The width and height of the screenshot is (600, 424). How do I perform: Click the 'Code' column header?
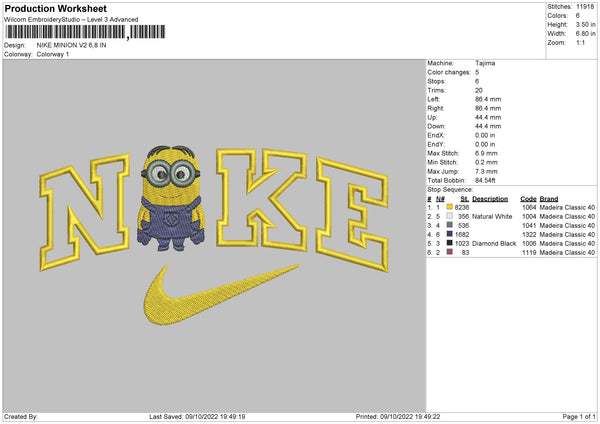[x=528, y=199]
